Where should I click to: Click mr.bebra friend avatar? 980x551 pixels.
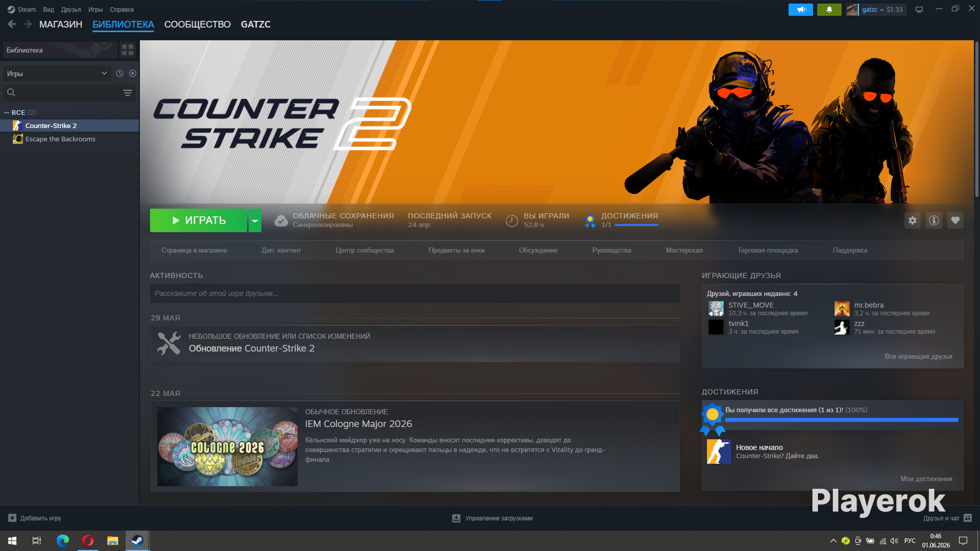(842, 309)
